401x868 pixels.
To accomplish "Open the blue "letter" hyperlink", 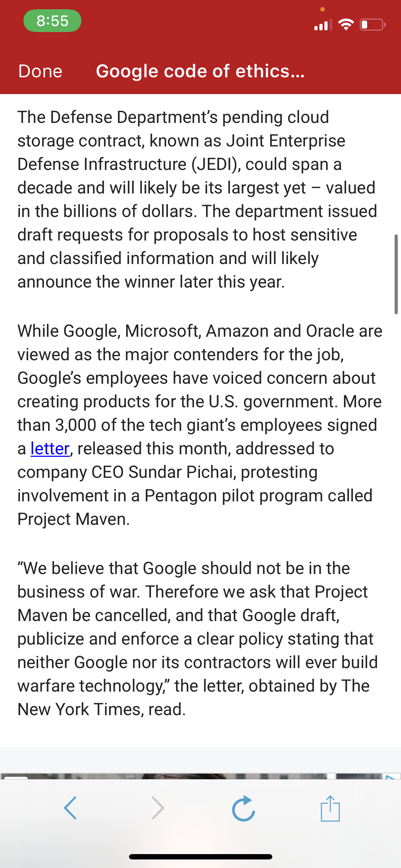I will pos(50,449).
